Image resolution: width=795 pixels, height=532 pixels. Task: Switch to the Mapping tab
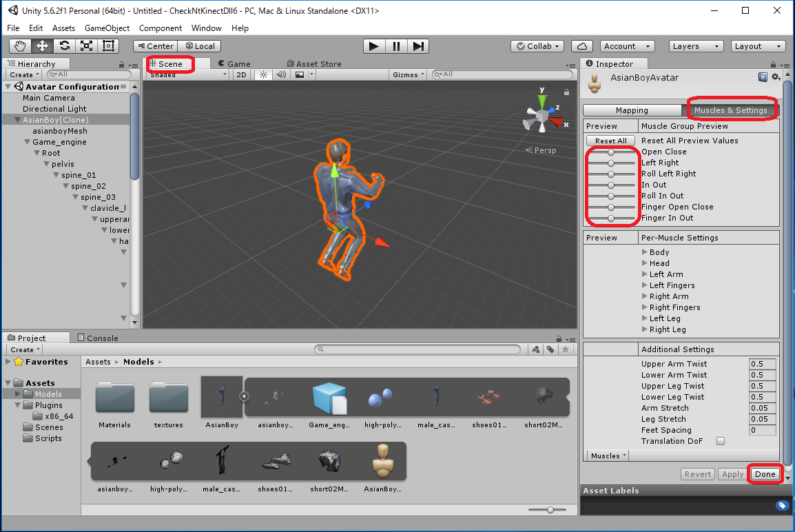[x=632, y=110]
